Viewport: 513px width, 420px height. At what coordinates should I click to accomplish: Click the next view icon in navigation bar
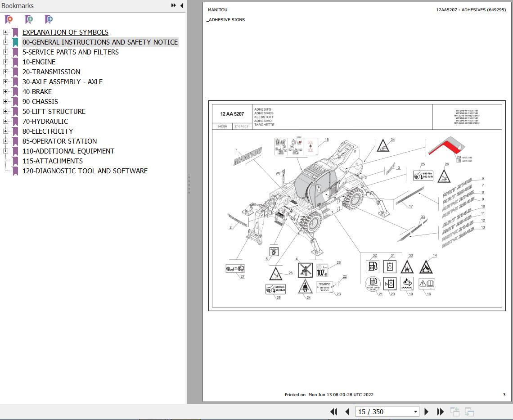469,411
